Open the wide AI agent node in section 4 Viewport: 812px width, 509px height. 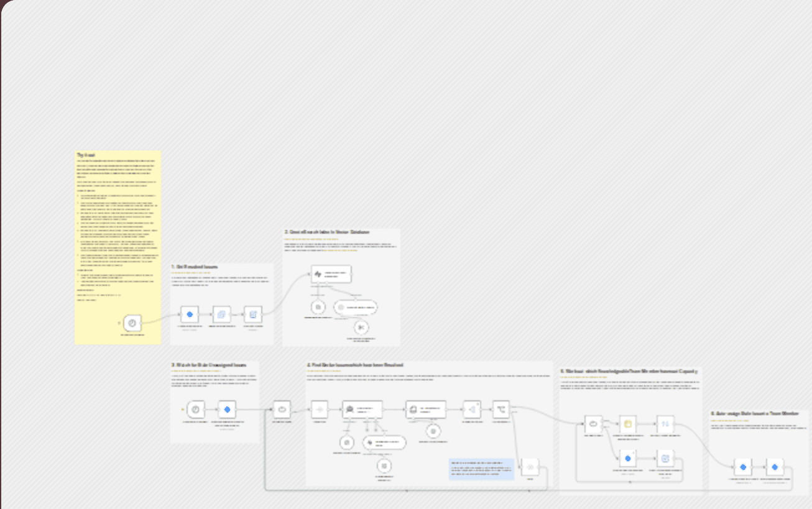[x=362, y=410]
